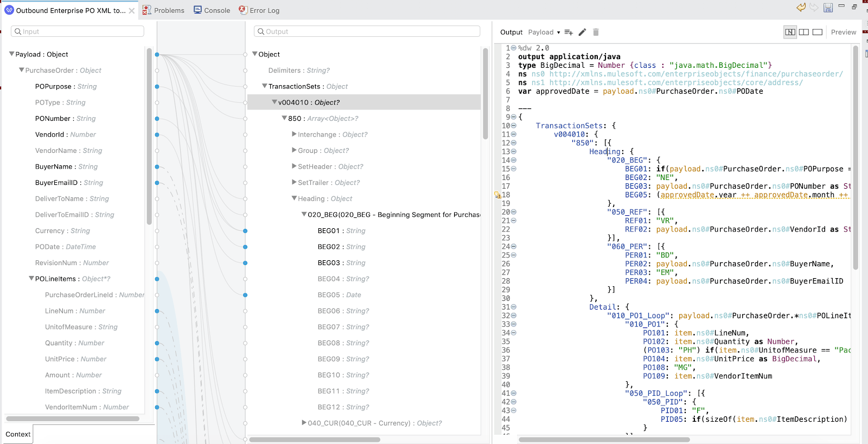Click the Input search field

click(78, 31)
